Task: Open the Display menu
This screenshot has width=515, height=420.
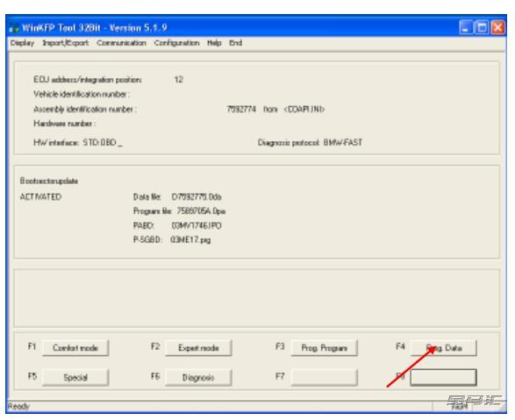Action: (x=22, y=43)
